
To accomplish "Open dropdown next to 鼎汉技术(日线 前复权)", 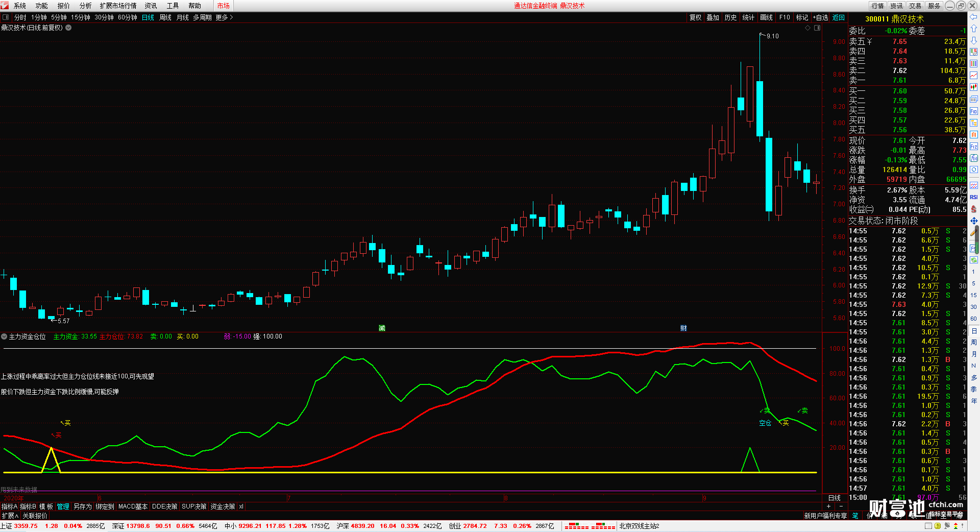I will 68,28.
